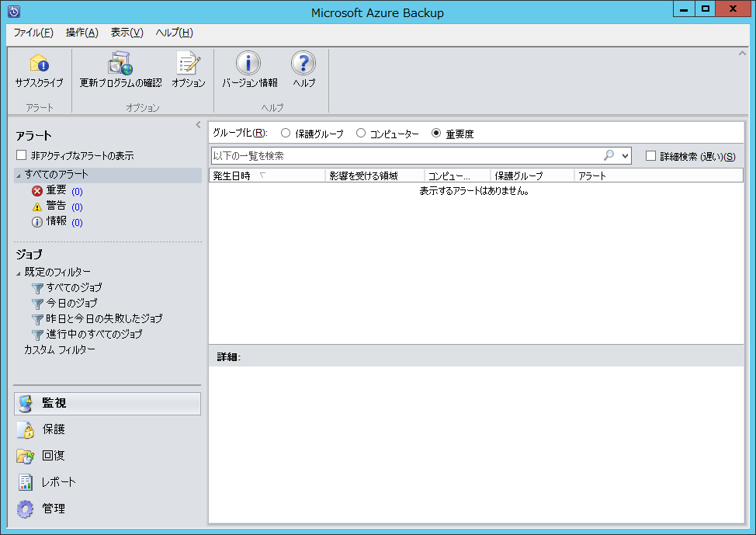Select the 監視 workspace button
Image resolution: width=756 pixels, height=535 pixels.
pos(107,404)
